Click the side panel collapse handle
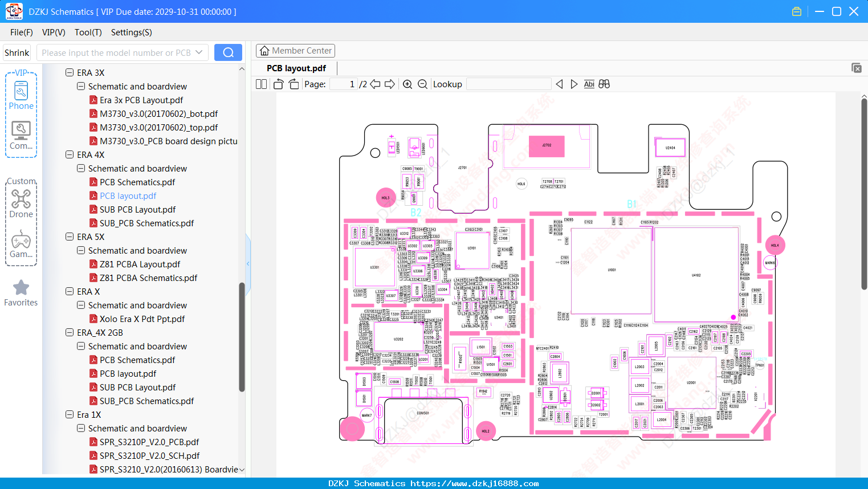 (x=248, y=263)
